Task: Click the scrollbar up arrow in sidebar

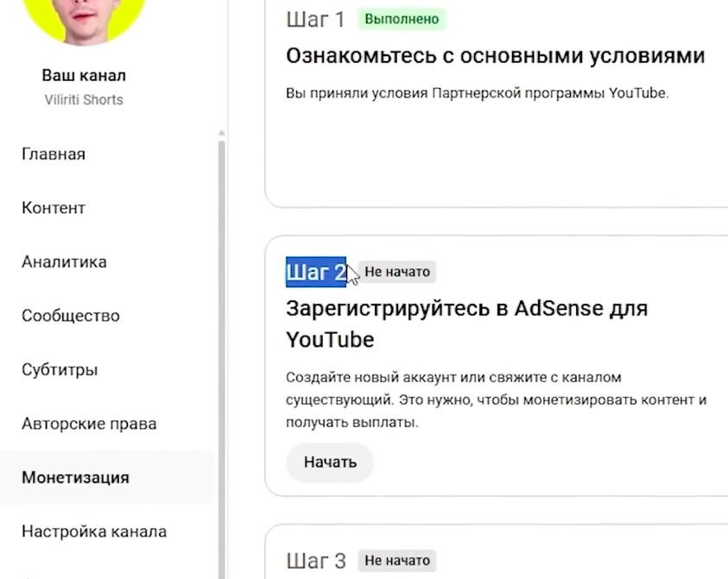Action: tap(221, 134)
